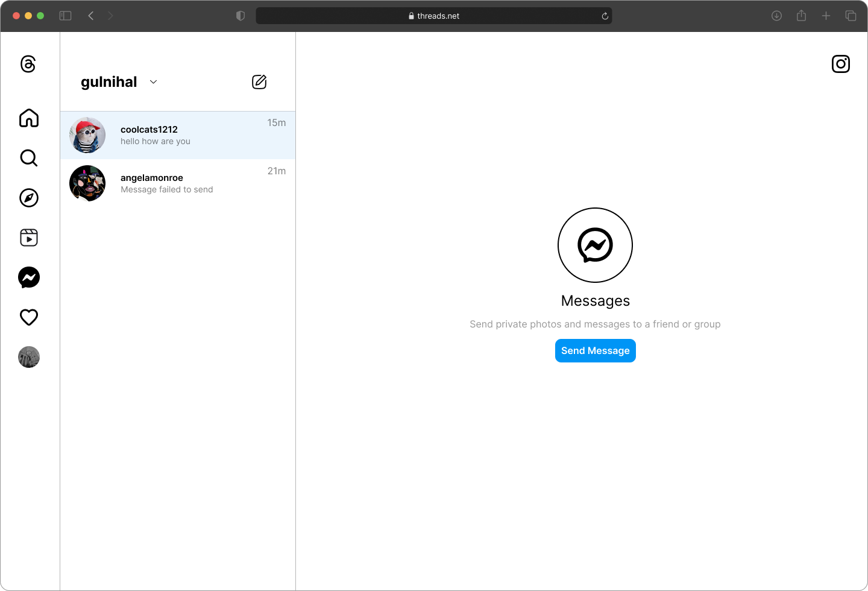Click the Threads logo in the sidebar
The width and height of the screenshot is (868, 591).
[x=28, y=64]
